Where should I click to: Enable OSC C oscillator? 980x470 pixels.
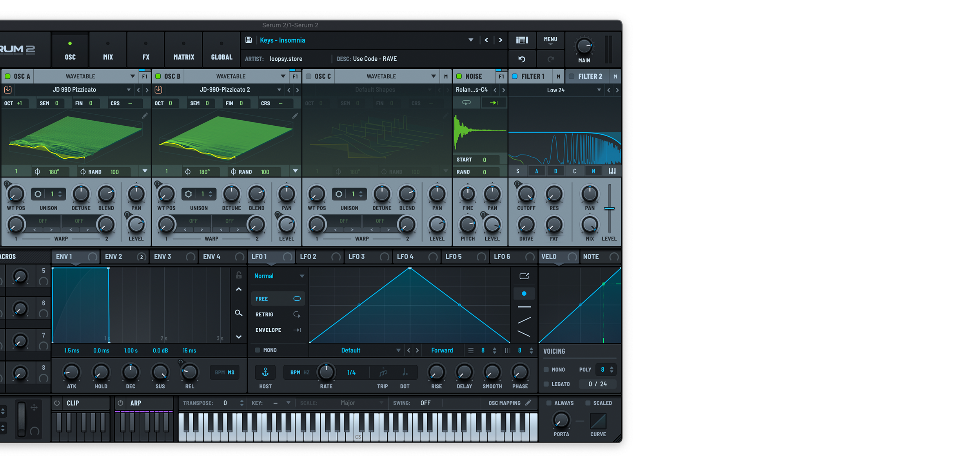[309, 76]
